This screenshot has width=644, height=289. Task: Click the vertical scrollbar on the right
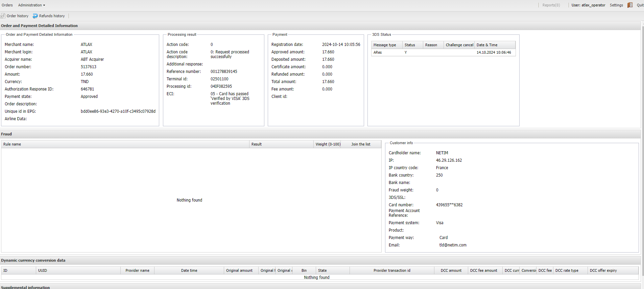point(642,135)
